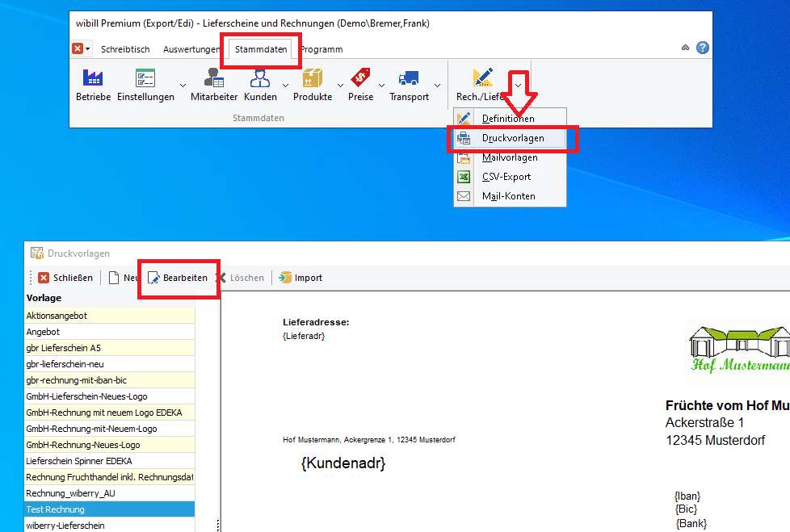
Task: Open the Preise ribbon button
Action: tap(361, 85)
